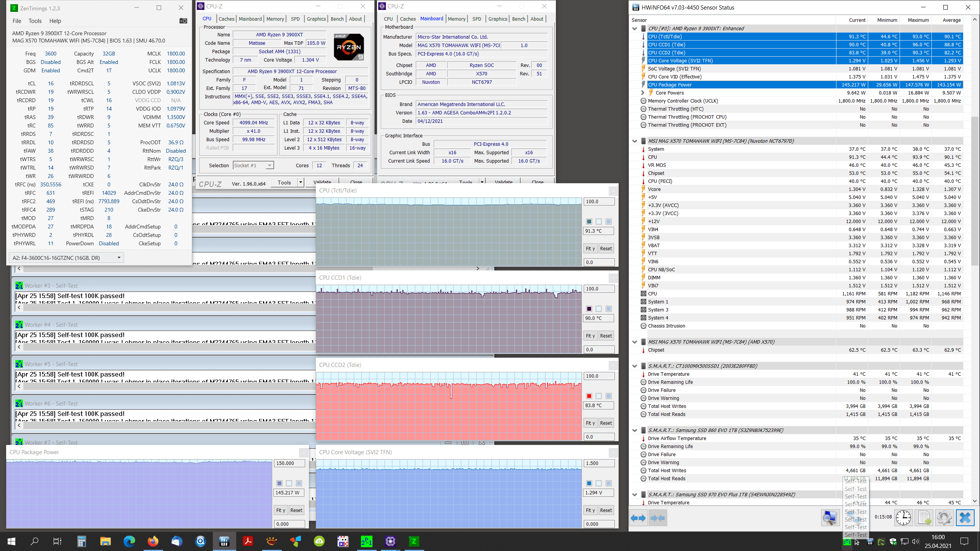
Task: Collapse the MSI (AMD X570) chipset group
Action: tap(635, 342)
